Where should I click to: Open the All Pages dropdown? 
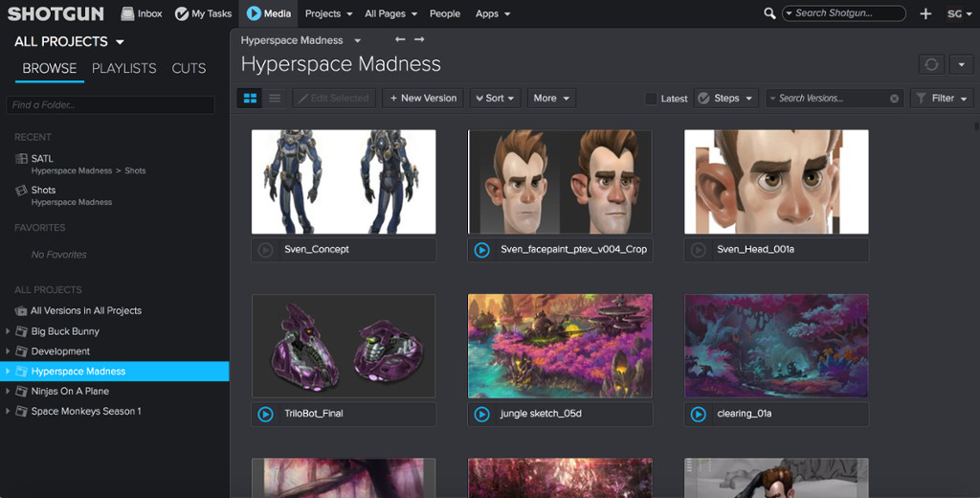point(390,13)
